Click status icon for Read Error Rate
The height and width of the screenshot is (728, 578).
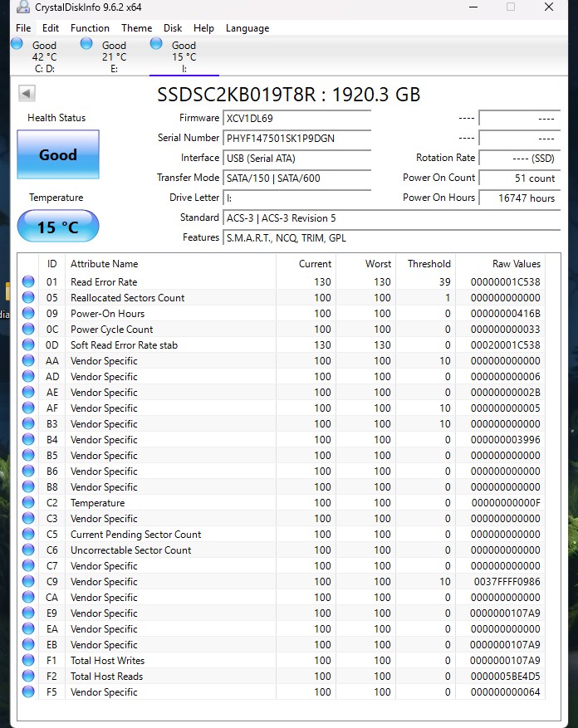pos(28,281)
